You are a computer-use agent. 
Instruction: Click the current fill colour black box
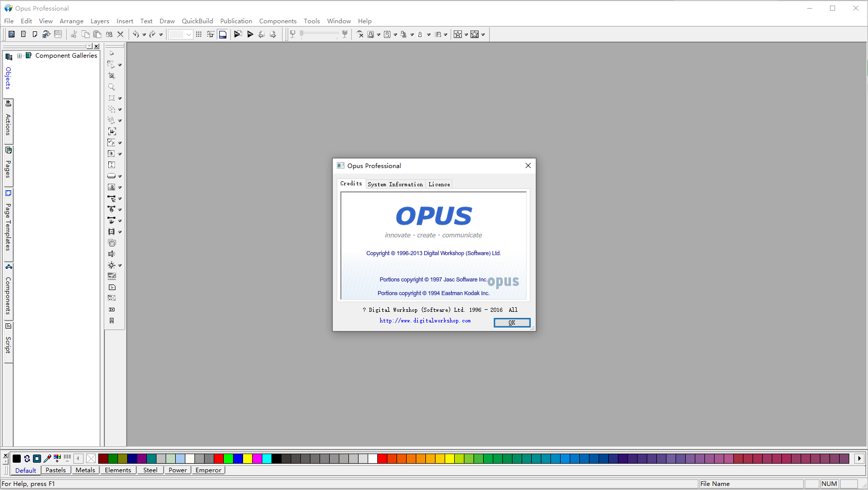pyautogui.click(x=17, y=459)
